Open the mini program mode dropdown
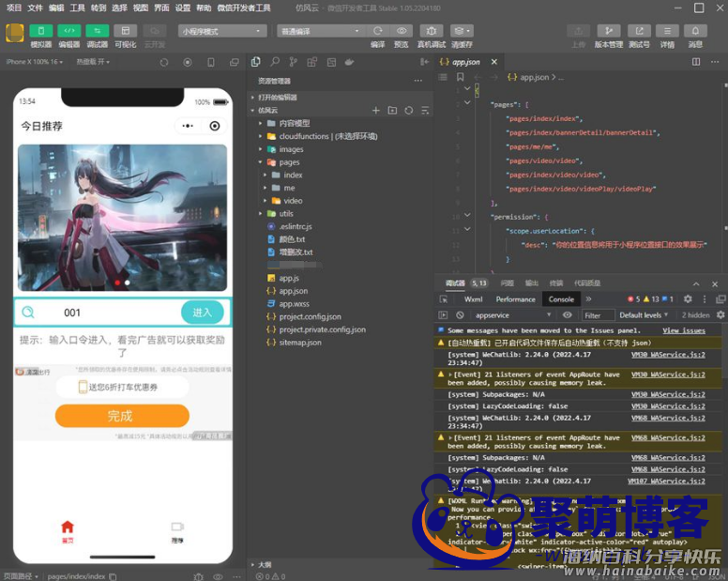The image size is (728, 581). [222, 31]
